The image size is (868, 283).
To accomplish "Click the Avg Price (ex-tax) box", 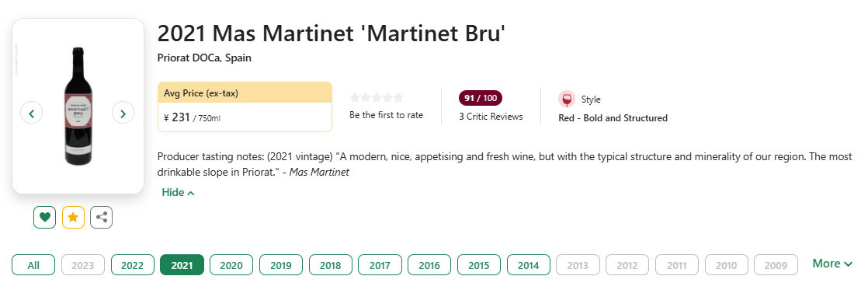I will coord(245,107).
